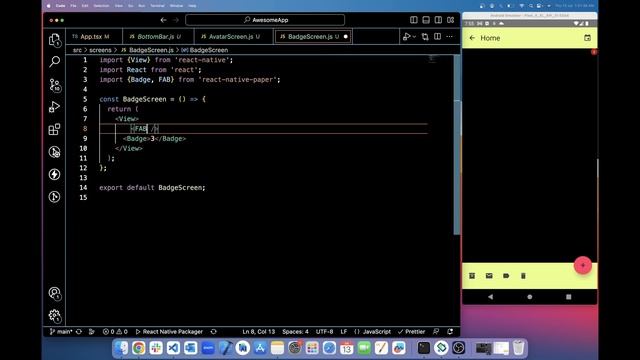Screen dimensions: 640x360
Task: Click the main branch indicator in the status bar
Action: click(x=60, y=332)
